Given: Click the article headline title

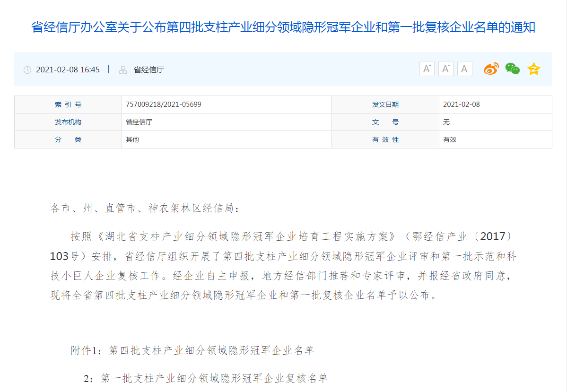Looking at the screenshot, I should [283, 27].
